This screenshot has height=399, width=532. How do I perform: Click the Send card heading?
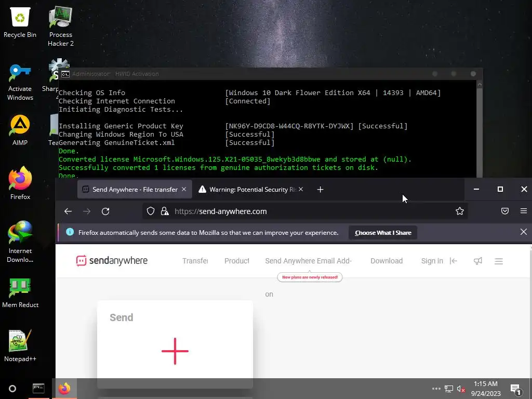pos(122,317)
